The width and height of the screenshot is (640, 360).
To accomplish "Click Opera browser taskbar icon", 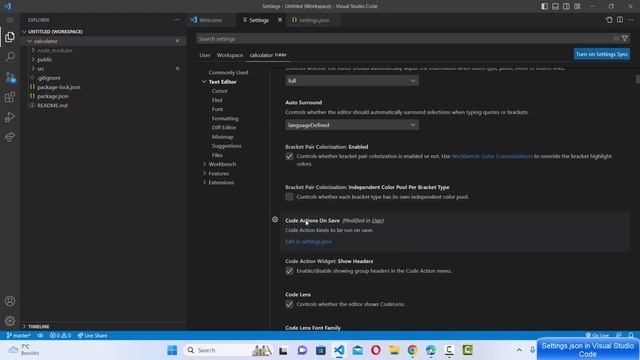I will (376, 350).
